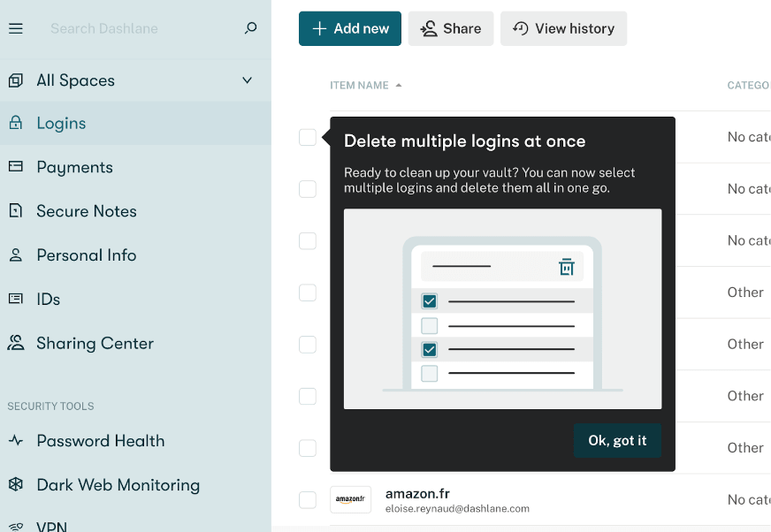Image resolution: width=771 pixels, height=532 pixels.
Task: Open IDs using its card icon
Action: (16, 300)
